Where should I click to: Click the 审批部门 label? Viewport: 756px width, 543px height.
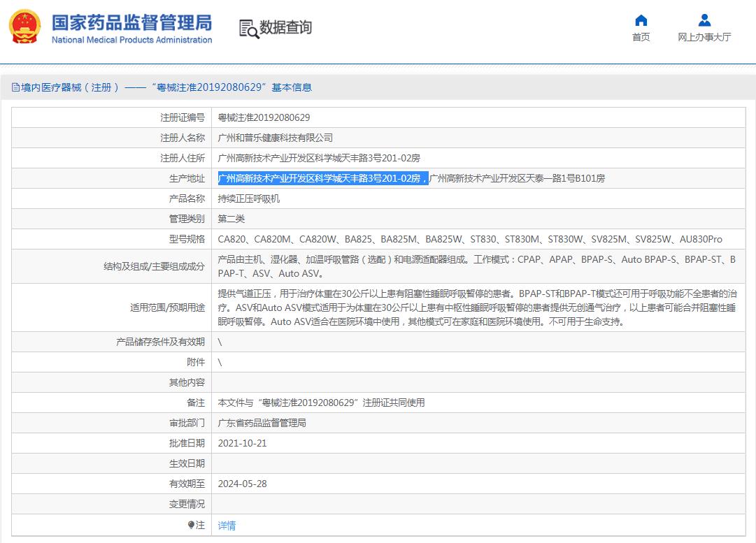click(187, 423)
